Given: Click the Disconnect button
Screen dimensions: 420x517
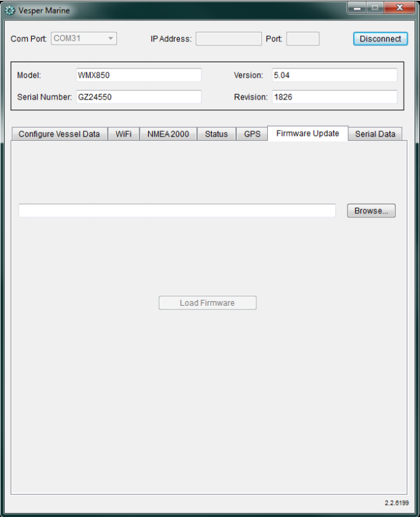Looking at the screenshot, I should click(x=381, y=39).
